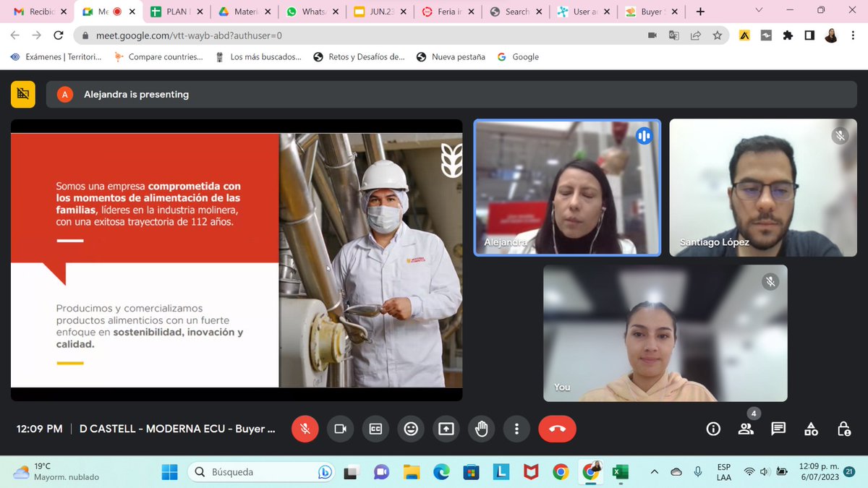The width and height of the screenshot is (868, 488).
Task: Toggle the Chrome side panel
Action: (809, 35)
